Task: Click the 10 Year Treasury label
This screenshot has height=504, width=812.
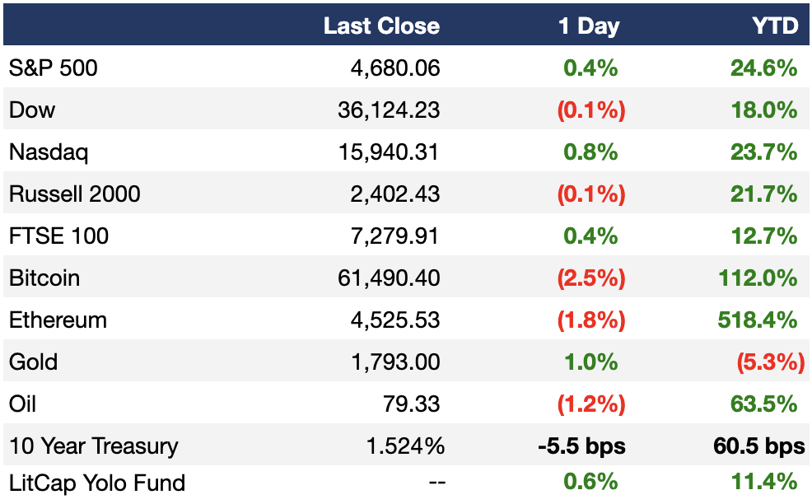Action: click(94, 446)
